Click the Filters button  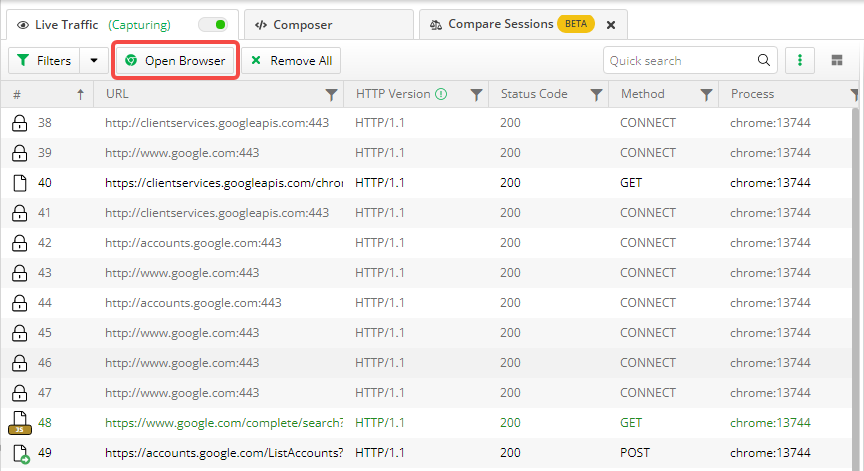44,61
